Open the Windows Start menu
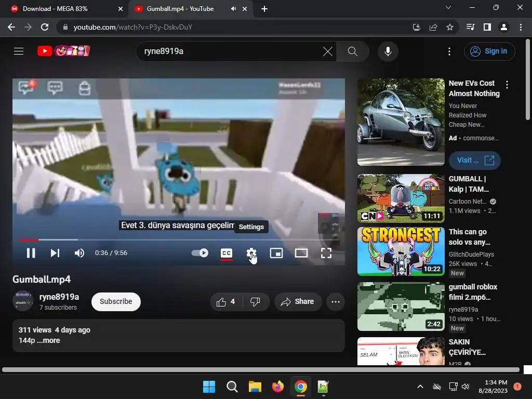The width and height of the screenshot is (532, 399). pos(209,387)
